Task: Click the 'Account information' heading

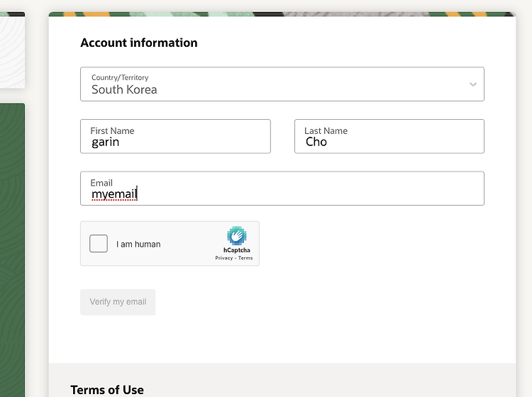Action: click(139, 43)
